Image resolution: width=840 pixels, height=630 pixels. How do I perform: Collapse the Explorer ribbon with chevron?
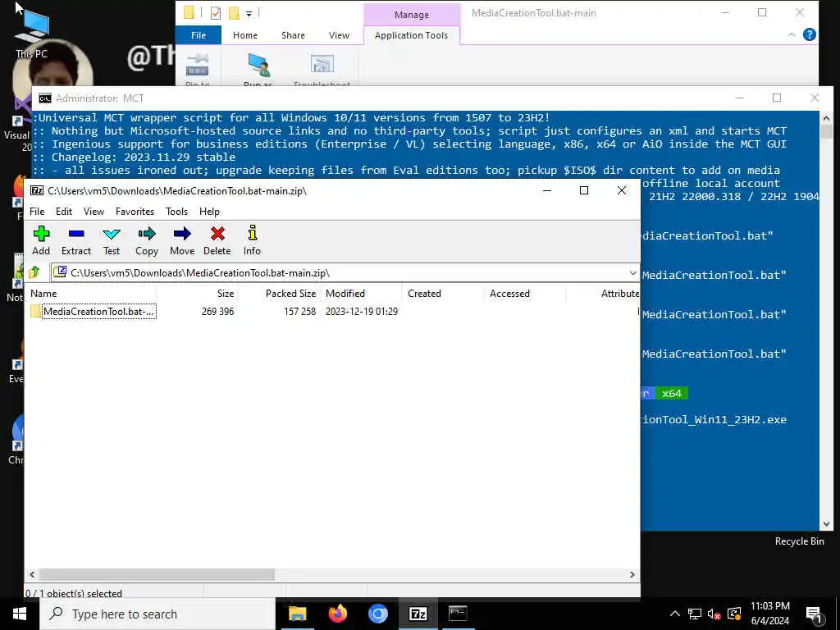point(792,34)
